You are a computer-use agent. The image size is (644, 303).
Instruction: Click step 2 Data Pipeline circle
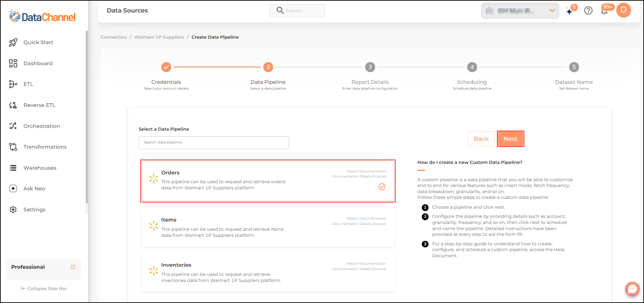tap(268, 67)
